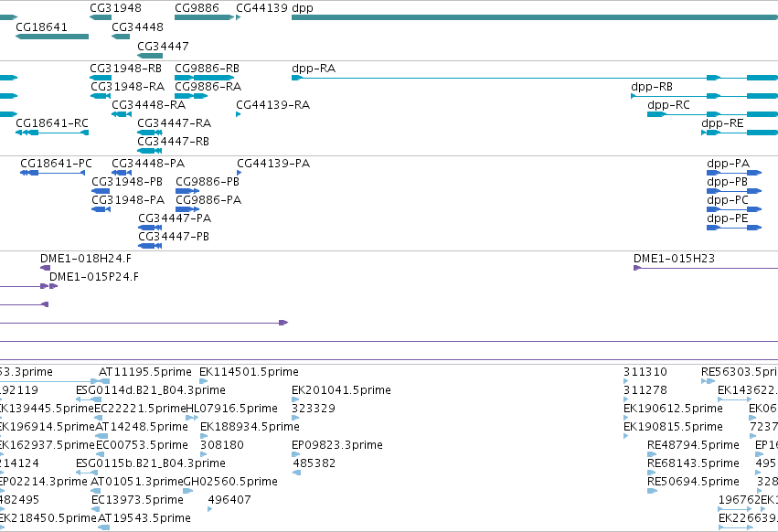Image resolution: width=778 pixels, height=532 pixels.
Task: Click the RE68143.5prime EST label
Action: pyautogui.click(x=694, y=463)
